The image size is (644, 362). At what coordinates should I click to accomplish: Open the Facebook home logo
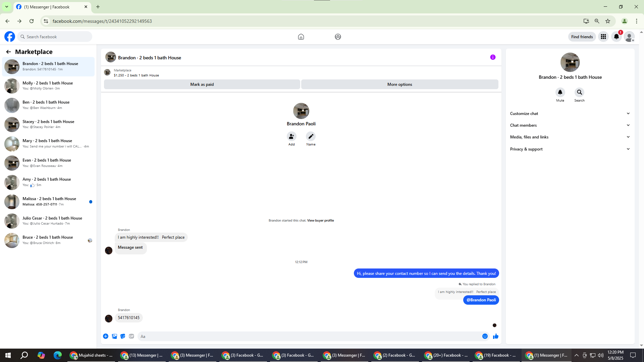point(10,37)
